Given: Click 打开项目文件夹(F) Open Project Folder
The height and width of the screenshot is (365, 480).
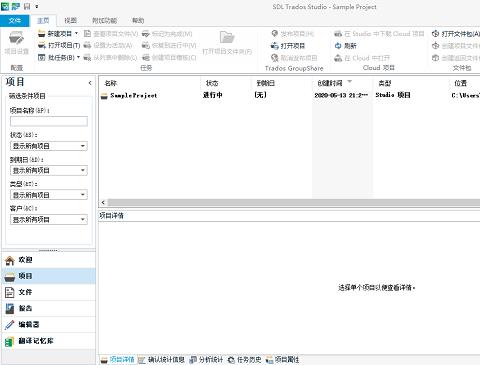Looking at the screenshot, I should click(227, 43).
